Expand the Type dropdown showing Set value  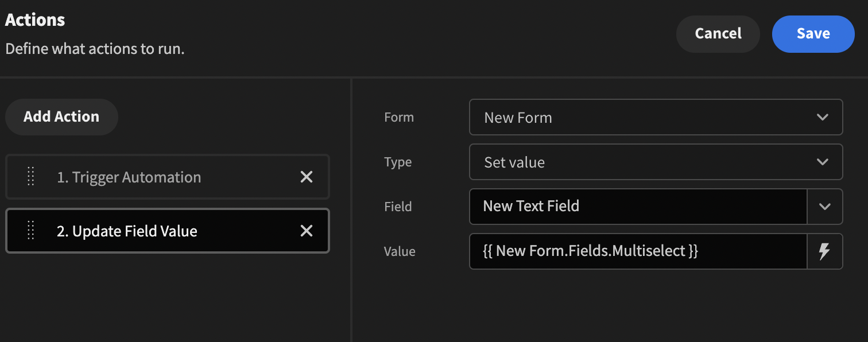[656, 162]
